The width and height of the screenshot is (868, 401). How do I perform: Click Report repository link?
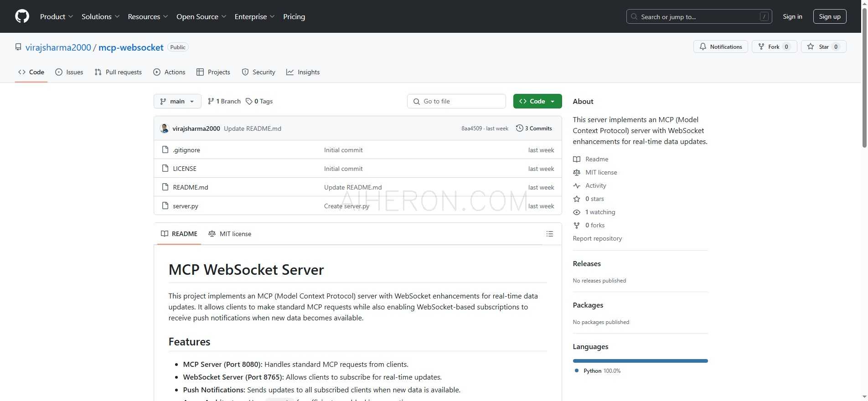tap(597, 238)
